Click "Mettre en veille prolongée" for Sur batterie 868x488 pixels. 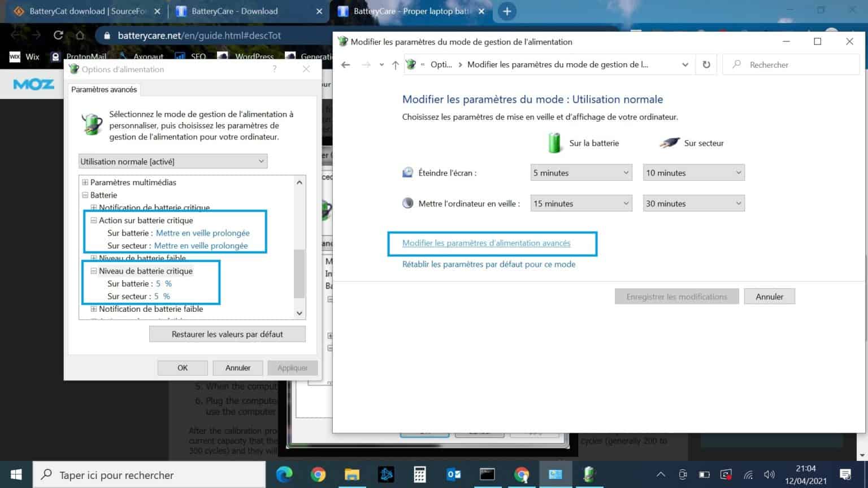point(202,233)
